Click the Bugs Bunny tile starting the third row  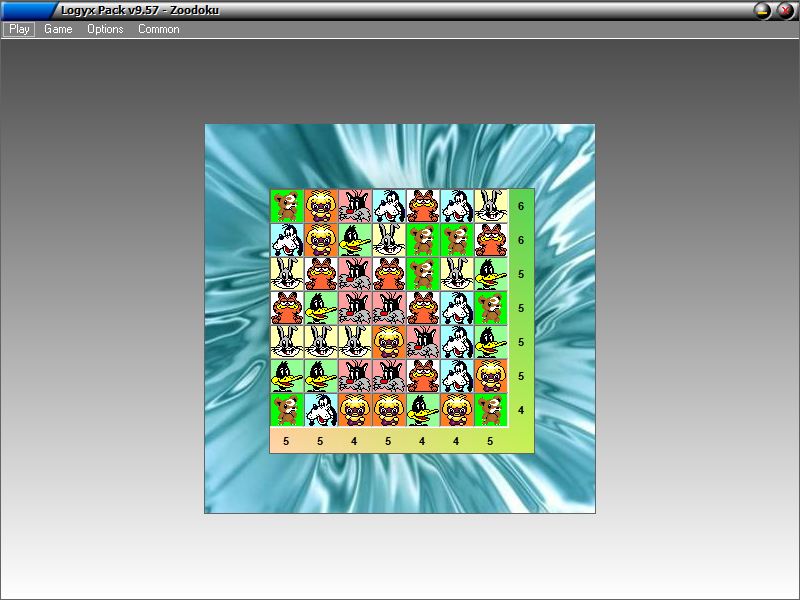click(x=287, y=274)
